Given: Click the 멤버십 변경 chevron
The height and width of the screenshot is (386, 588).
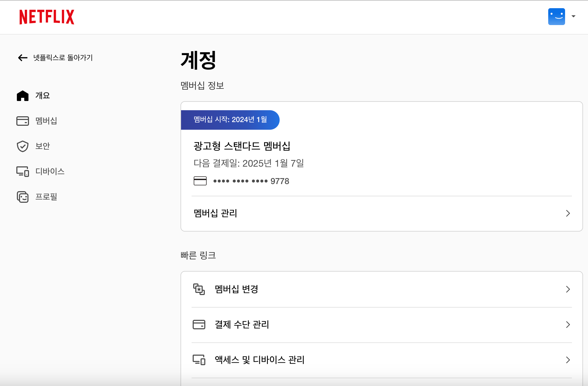Looking at the screenshot, I should 568,289.
